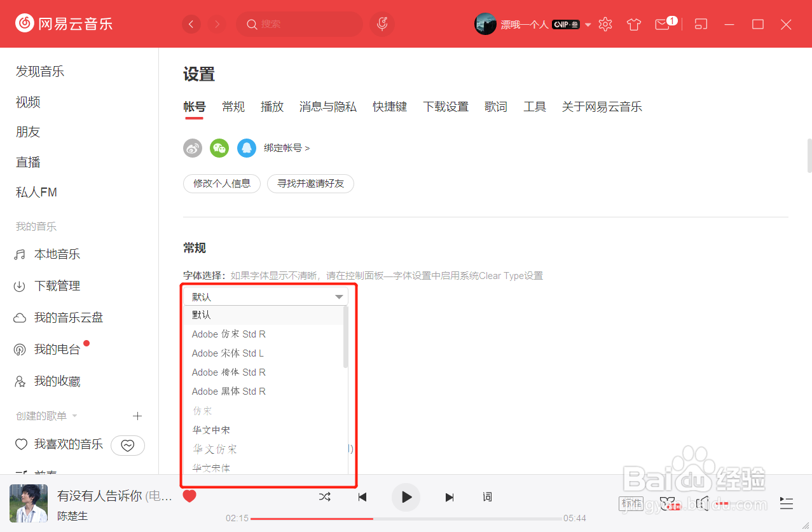Screen dimensions: 812x532
Task: Expand account dropdown arrow near username
Action: [588, 25]
